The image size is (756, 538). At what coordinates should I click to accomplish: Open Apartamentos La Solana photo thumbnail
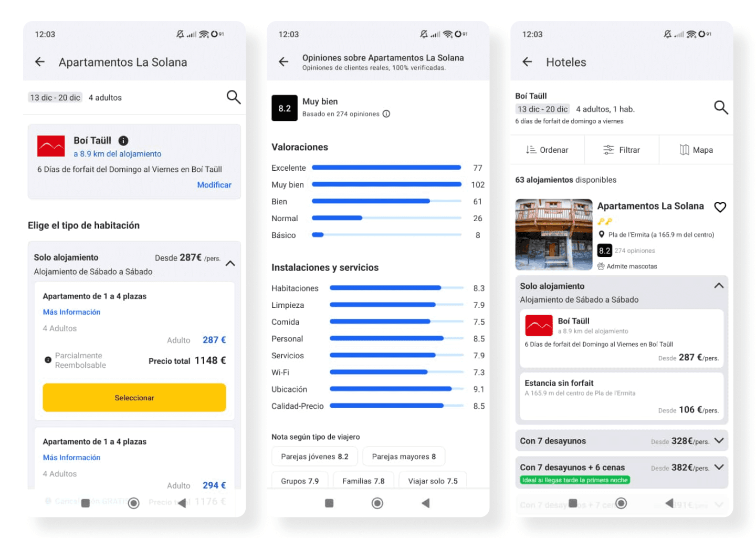pos(554,234)
